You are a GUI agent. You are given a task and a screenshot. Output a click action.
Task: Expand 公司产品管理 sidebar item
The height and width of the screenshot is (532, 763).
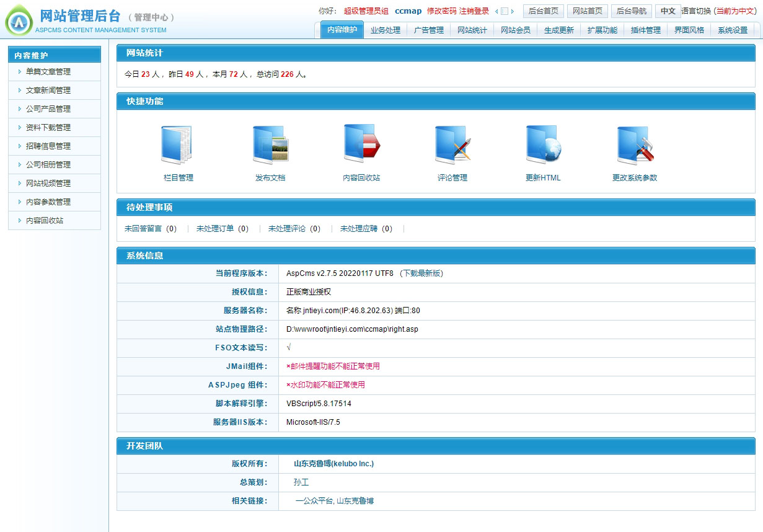[48, 109]
